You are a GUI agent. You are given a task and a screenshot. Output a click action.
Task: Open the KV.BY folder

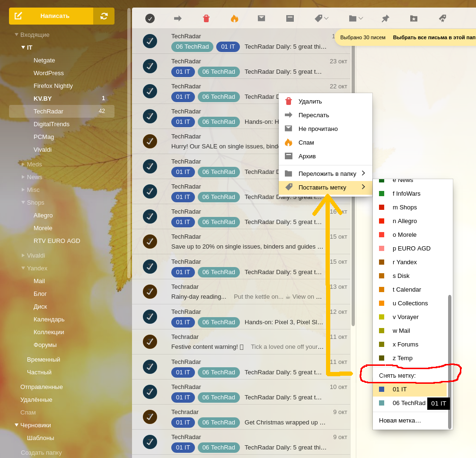tap(43, 99)
